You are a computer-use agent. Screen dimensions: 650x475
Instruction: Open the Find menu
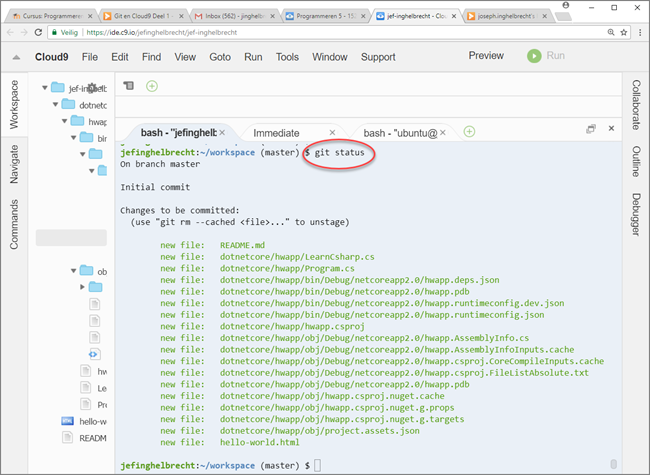tap(151, 57)
